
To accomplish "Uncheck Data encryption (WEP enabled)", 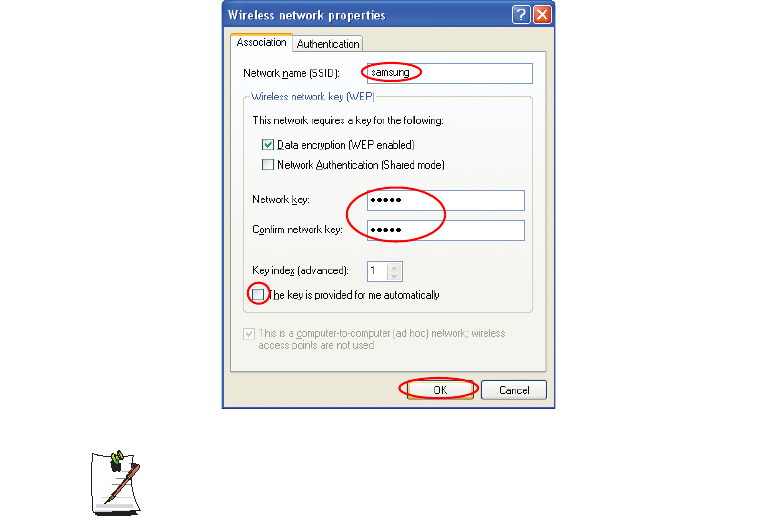I will click(x=268, y=145).
